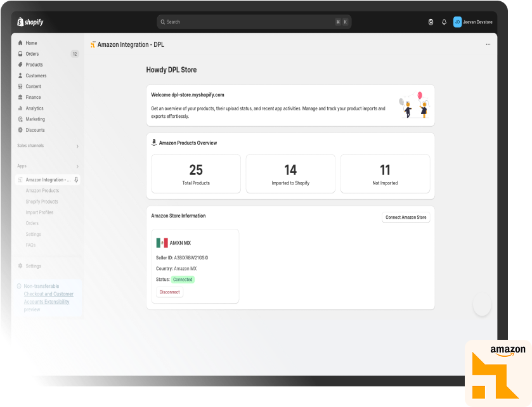532x407 pixels.
Task: Open the Import Profiles page
Action: point(39,212)
